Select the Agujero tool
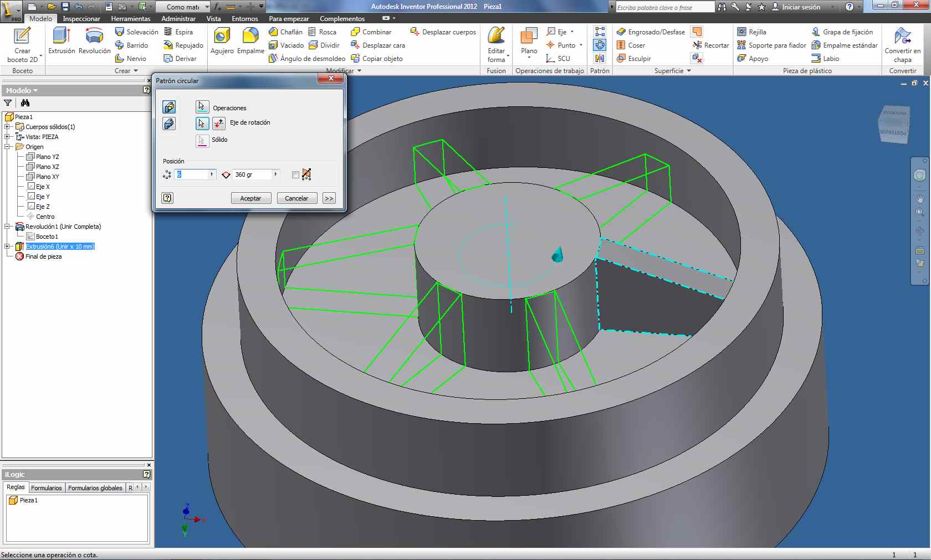 tap(222, 40)
